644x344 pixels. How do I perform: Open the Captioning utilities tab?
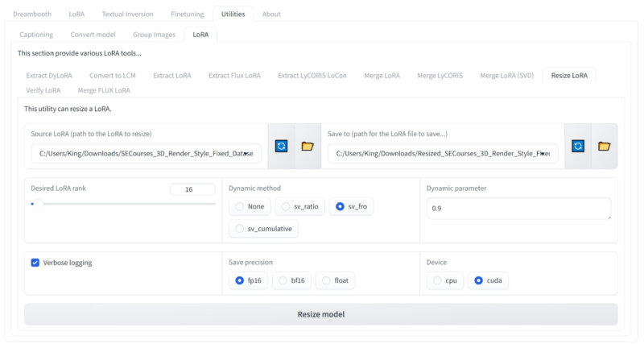click(x=37, y=35)
